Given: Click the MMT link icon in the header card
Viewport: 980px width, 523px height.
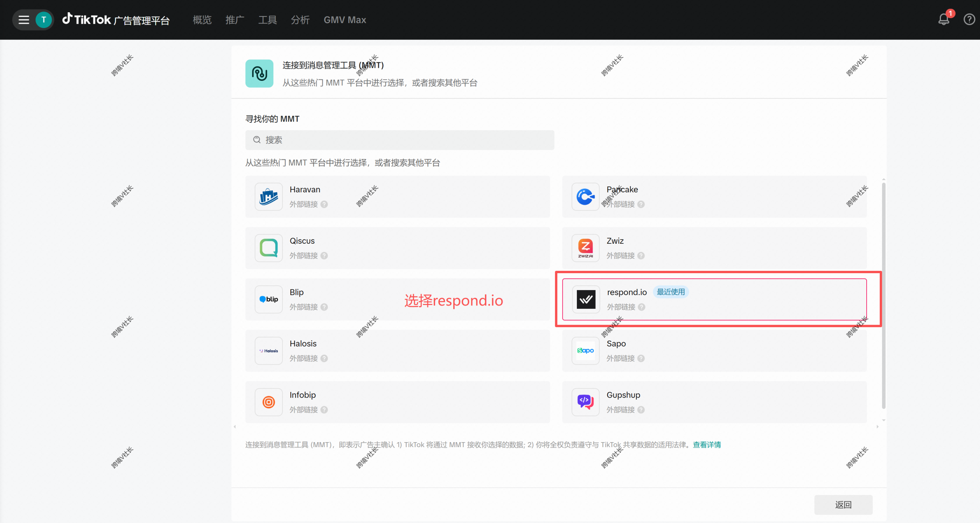Looking at the screenshot, I should [259, 74].
